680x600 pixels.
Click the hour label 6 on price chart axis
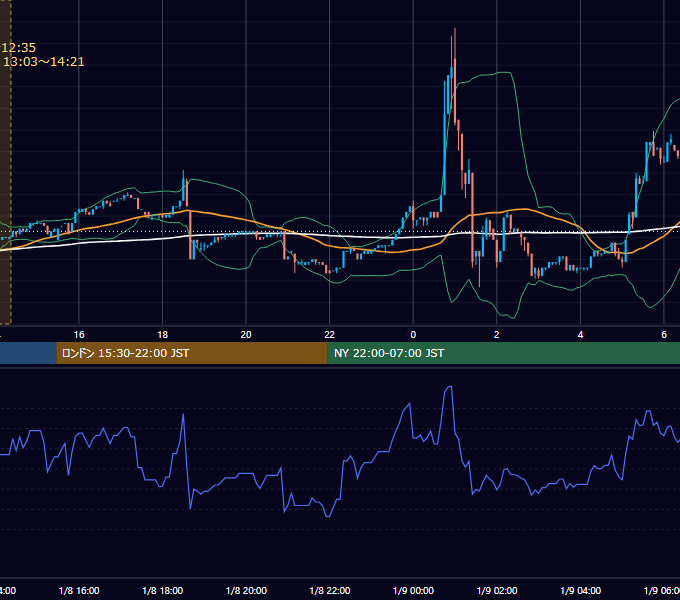664,335
